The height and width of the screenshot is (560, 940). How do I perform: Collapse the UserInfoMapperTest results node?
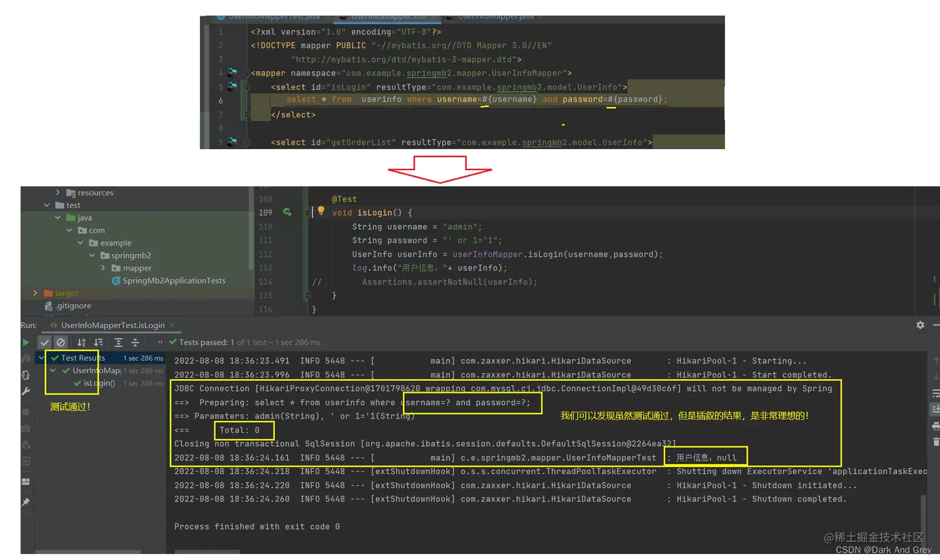click(53, 370)
